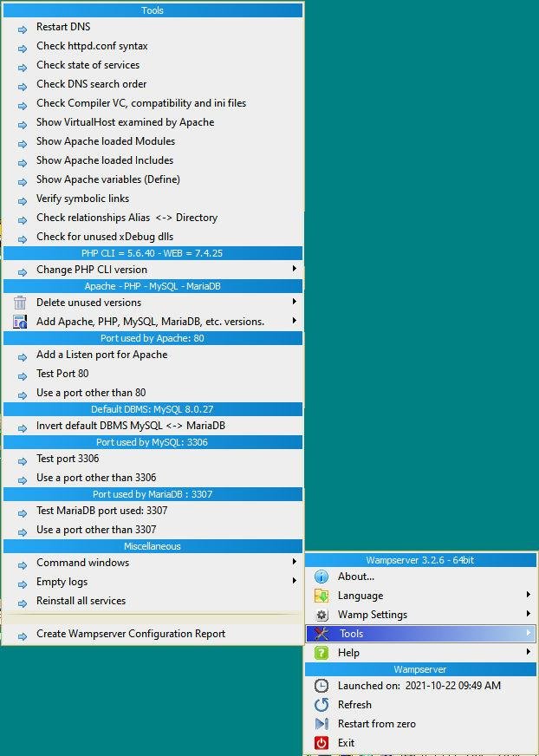Expand Empty logs submenu arrow
This screenshot has height=756, width=539.
click(294, 581)
